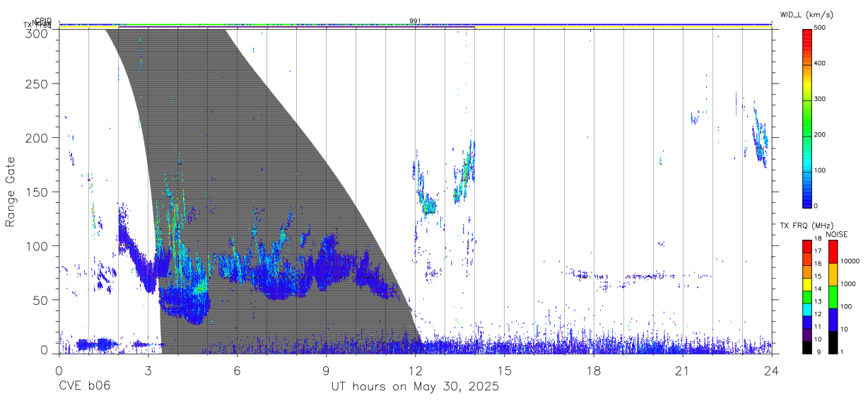The image size is (868, 401).
Task: Click the 200 label on the width colorbar
Action: pos(821,135)
